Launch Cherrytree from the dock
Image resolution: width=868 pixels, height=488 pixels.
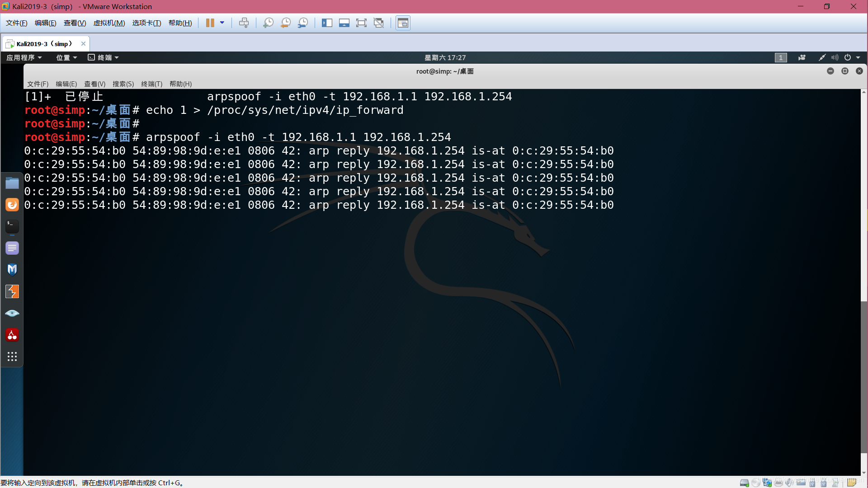(12, 335)
